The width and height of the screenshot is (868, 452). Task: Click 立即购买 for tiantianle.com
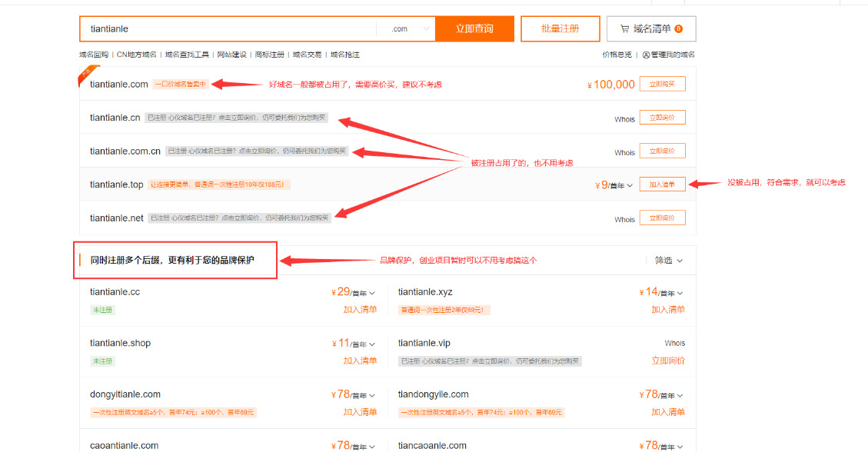662,85
